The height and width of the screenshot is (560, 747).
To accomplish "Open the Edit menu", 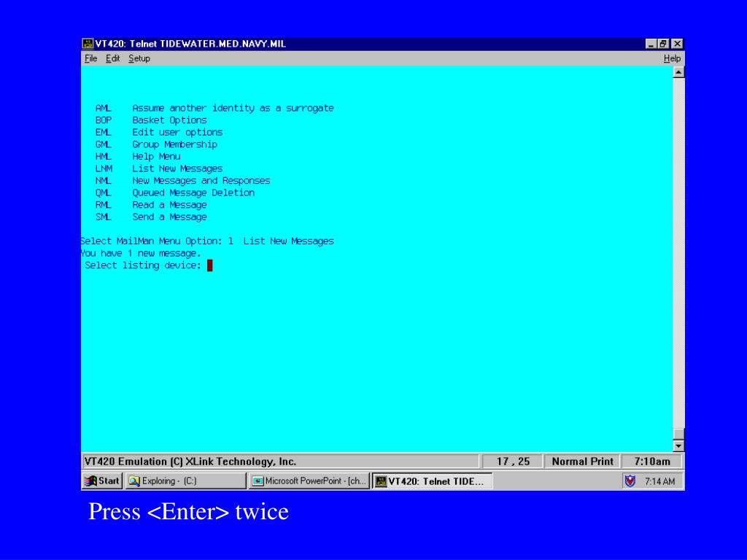I will (x=112, y=58).
